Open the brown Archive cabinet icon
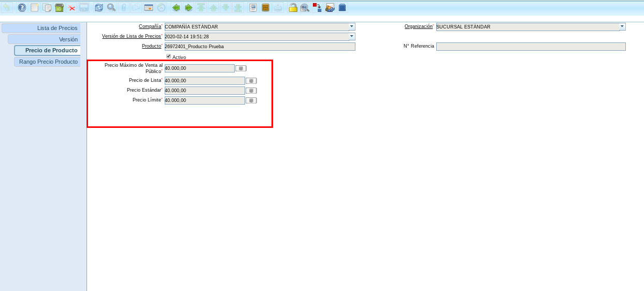The width and height of the screenshot is (644, 291). tap(265, 8)
